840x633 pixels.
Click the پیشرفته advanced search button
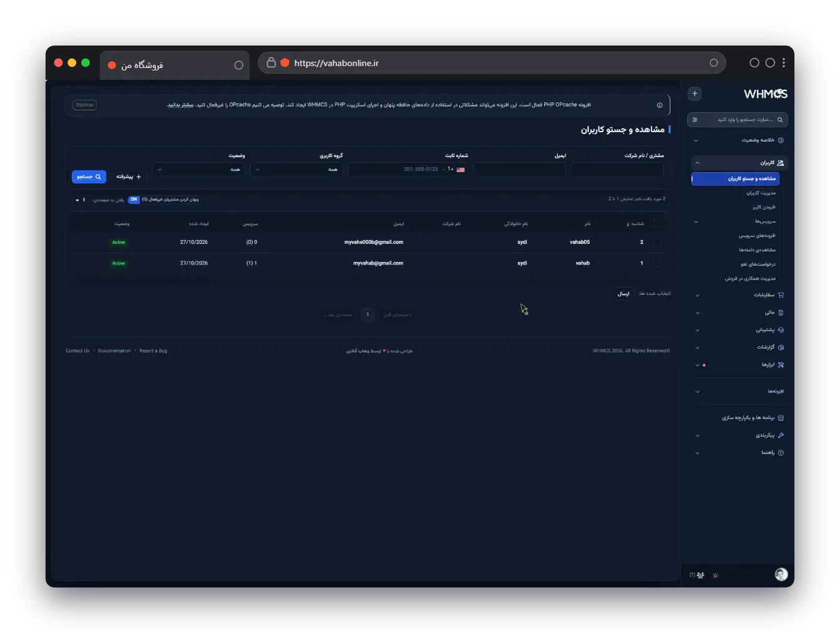coord(129,177)
